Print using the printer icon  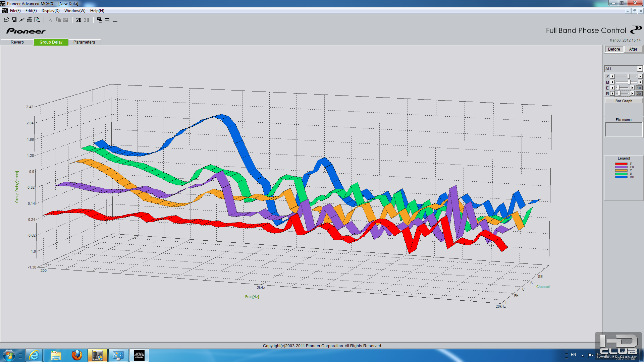pos(30,20)
